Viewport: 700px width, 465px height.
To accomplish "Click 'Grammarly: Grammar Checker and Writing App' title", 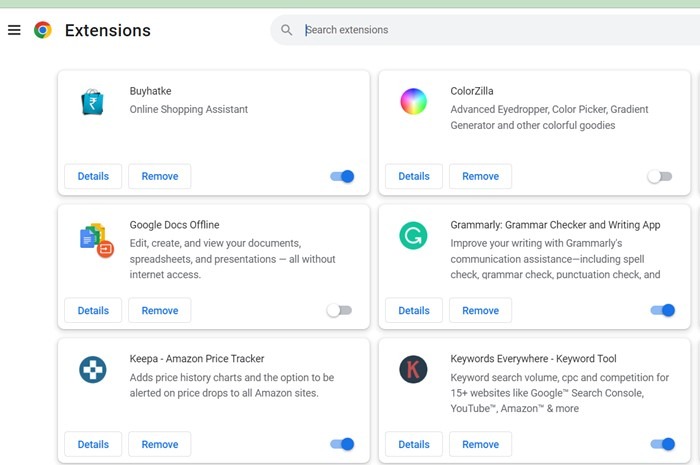I will [x=555, y=225].
